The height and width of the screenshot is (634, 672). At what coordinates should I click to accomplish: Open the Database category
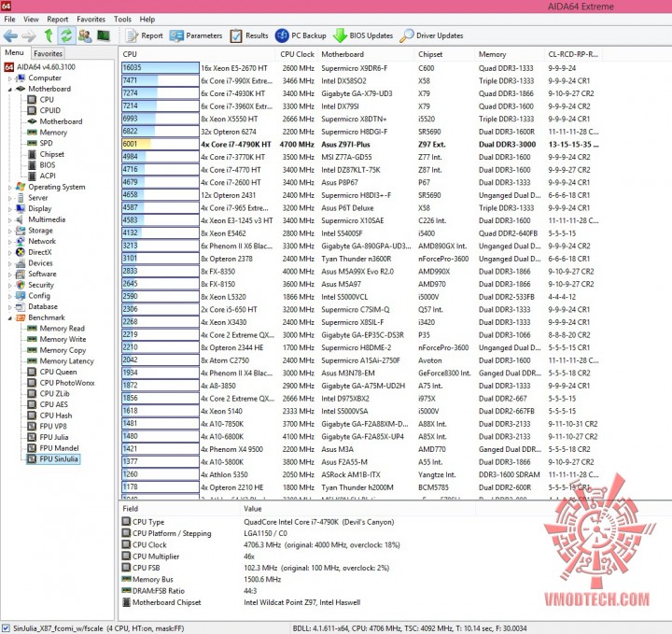43,306
